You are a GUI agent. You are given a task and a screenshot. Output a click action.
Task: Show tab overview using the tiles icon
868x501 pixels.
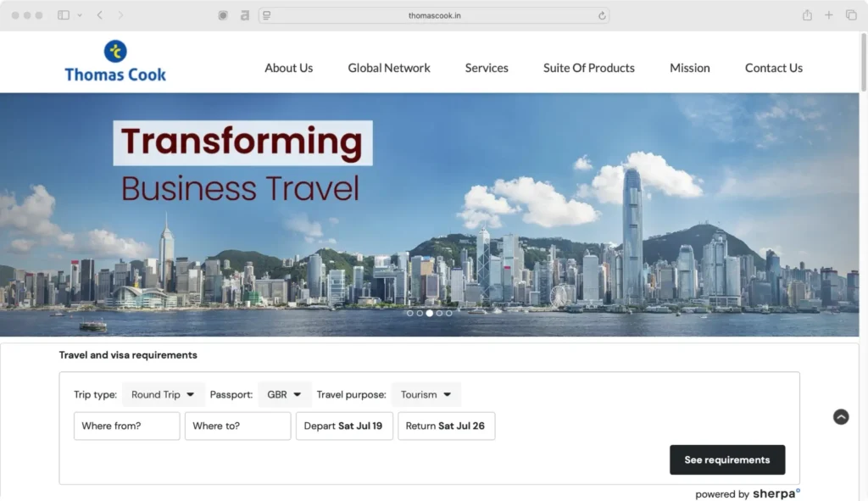click(851, 14)
